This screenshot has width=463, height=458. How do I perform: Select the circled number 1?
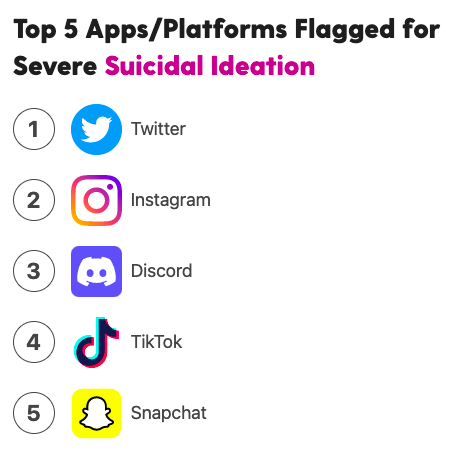tap(34, 129)
